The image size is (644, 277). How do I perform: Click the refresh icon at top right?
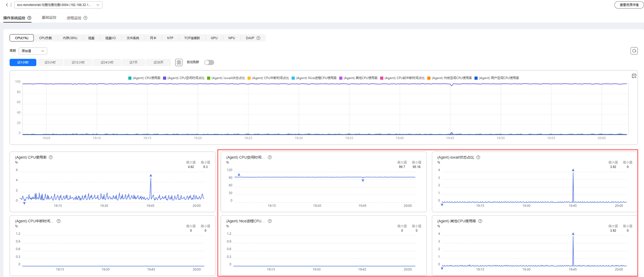click(634, 51)
